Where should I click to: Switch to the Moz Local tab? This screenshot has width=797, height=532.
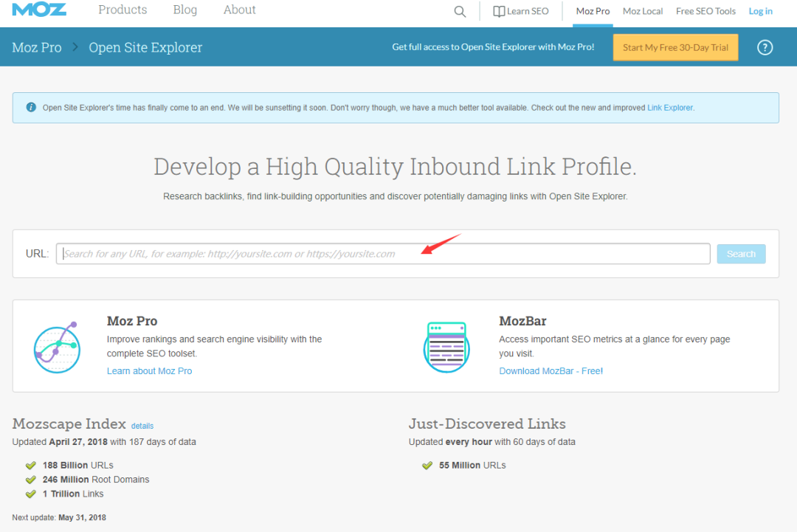click(643, 11)
